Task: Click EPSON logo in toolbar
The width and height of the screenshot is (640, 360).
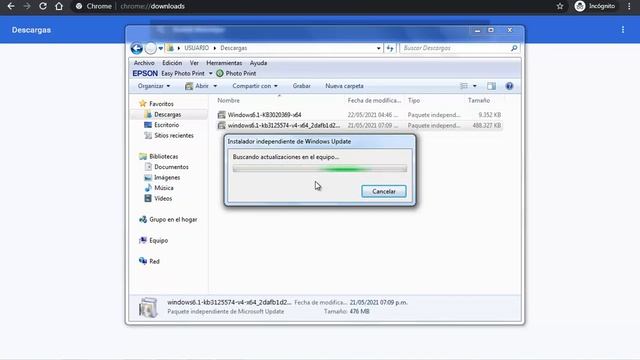Action: (145, 73)
